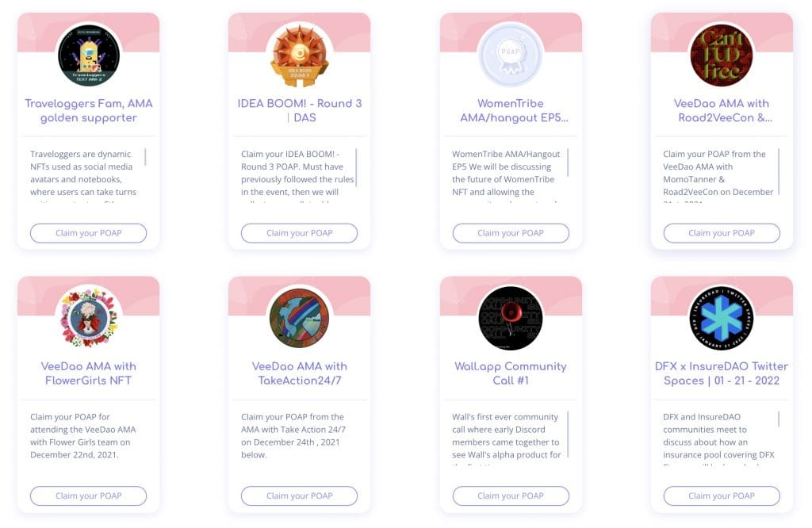Open 'DFX x InsureDAO Twitter Spaces' title
The image size is (812, 528).
(x=722, y=373)
